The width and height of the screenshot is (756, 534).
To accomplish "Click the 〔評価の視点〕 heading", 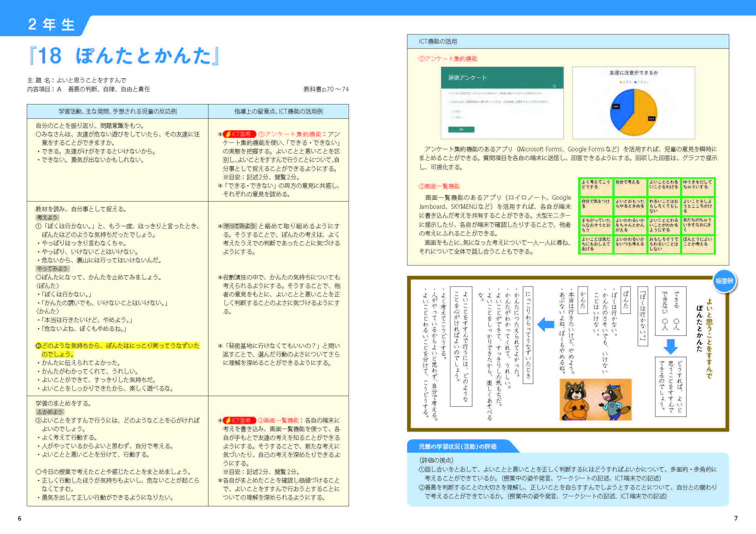I will pos(436,460).
